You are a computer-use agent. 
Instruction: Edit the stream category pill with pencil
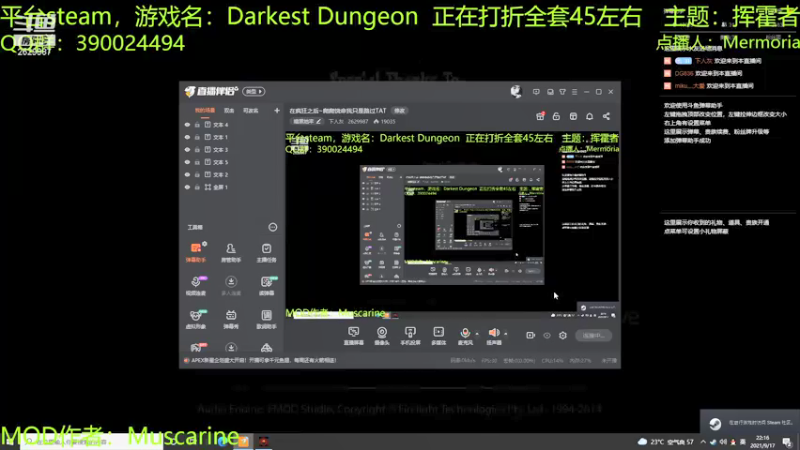click(307, 121)
